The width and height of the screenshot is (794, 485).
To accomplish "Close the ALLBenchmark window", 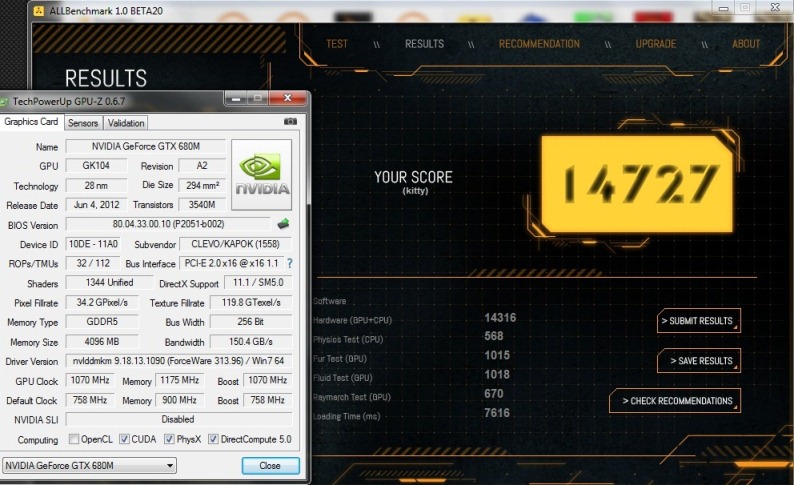I will (775, 7).
